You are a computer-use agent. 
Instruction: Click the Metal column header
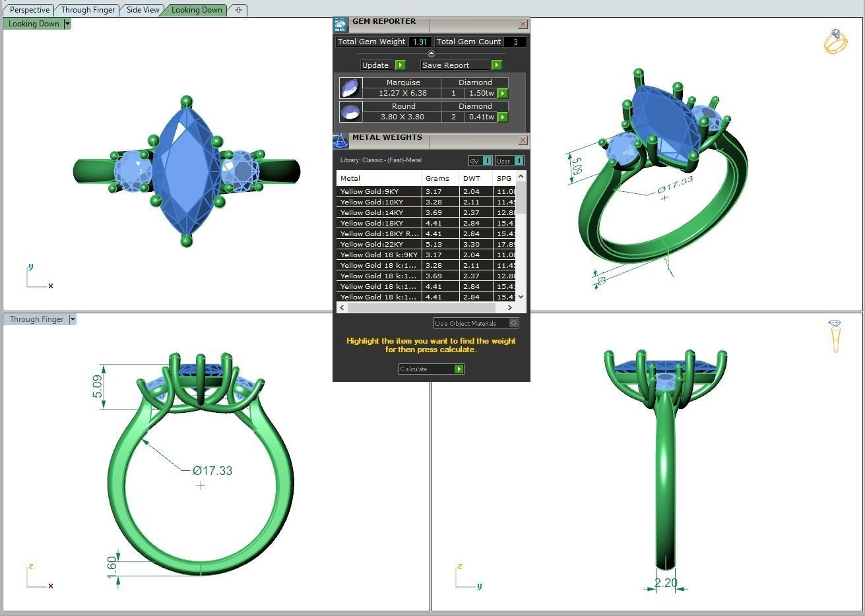pos(379,178)
